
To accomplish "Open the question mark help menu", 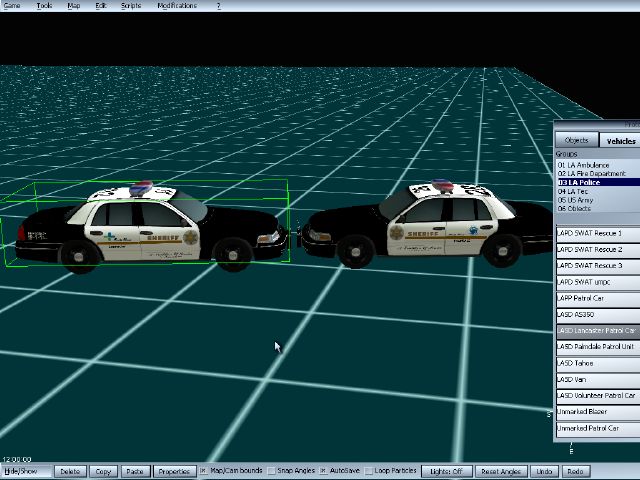I will (x=218, y=5).
